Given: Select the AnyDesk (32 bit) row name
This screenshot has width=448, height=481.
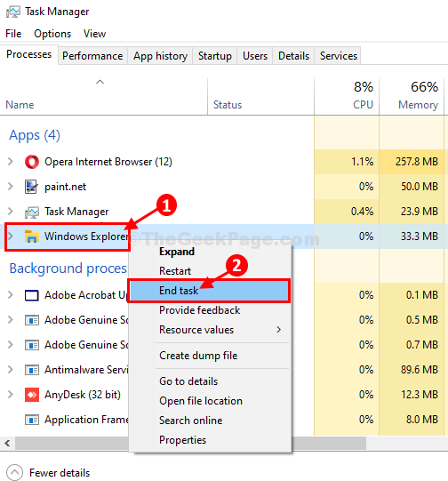Looking at the screenshot, I should pyautogui.click(x=83, y=395).
